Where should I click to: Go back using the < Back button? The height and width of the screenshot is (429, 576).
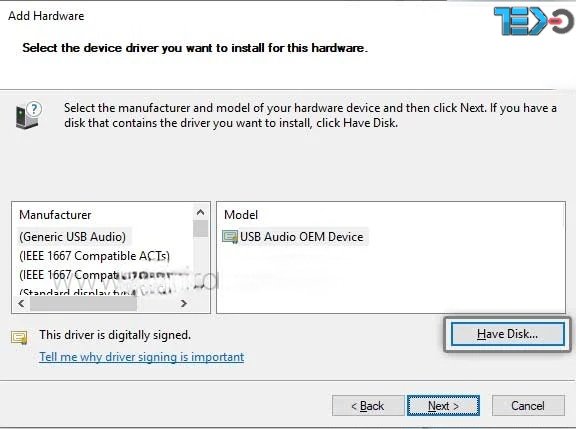(368, 405)
